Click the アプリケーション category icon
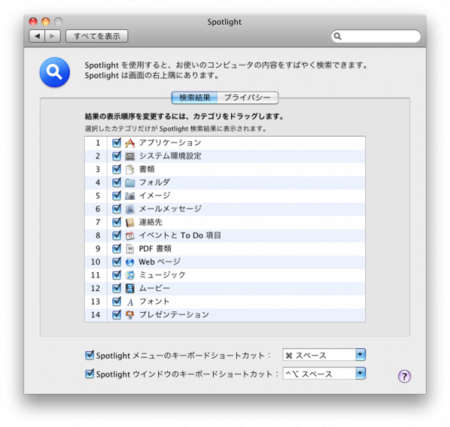This screenshot has height=427, width=450. pyautogui.click(x=130, y=143)
